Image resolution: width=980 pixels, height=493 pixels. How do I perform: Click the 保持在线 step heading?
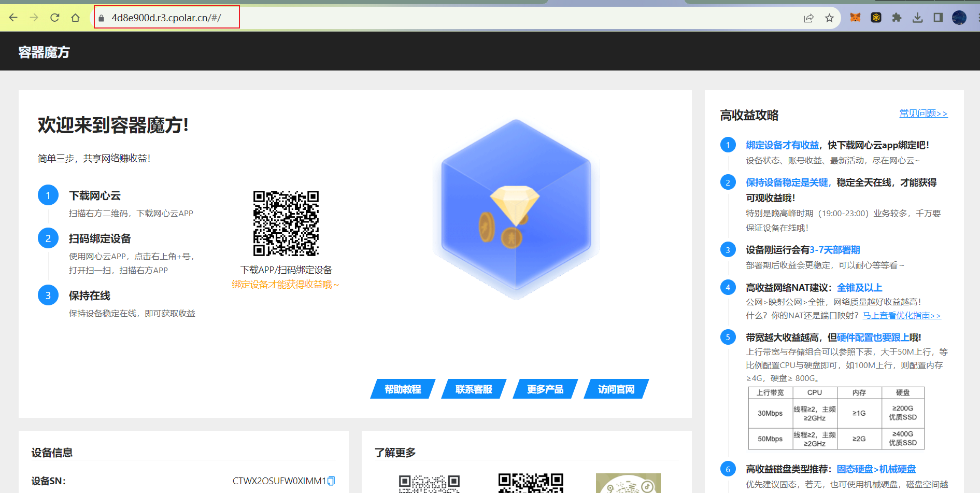90,296
